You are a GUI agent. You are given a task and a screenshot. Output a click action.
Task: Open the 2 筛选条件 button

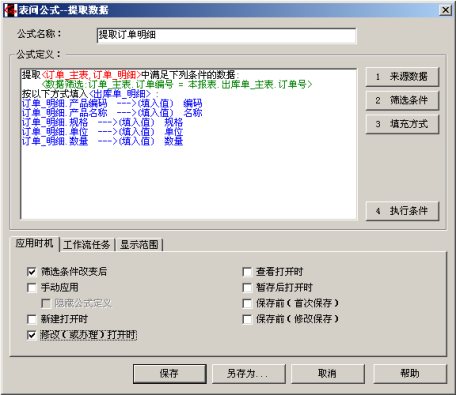[x=402, y=100]
